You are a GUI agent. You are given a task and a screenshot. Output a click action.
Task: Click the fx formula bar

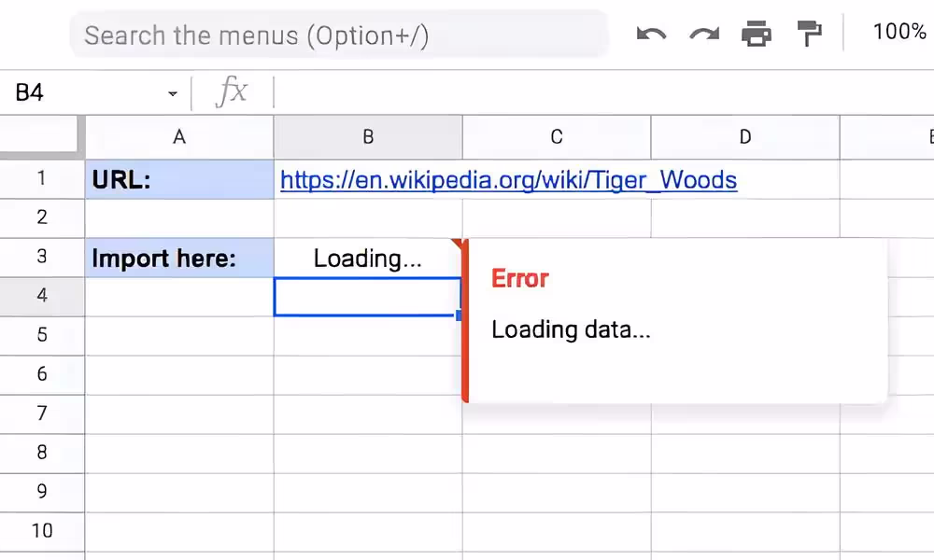(x=604, y=92)
